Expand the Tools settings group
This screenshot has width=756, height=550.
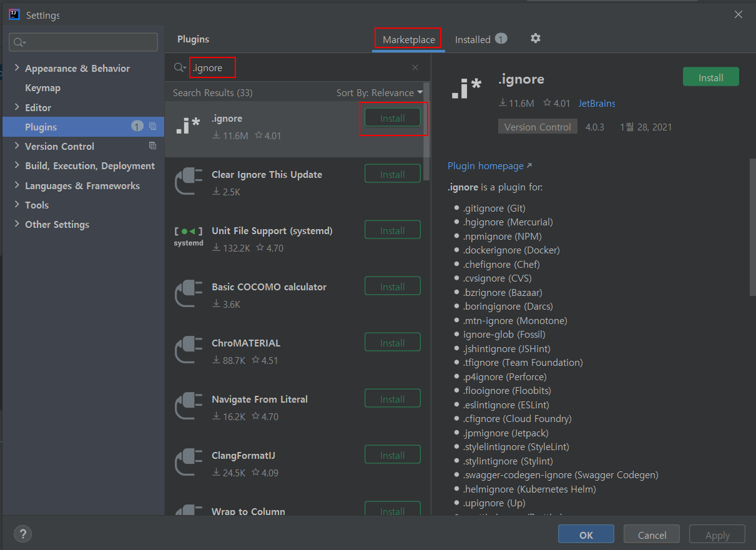(17, 205)
